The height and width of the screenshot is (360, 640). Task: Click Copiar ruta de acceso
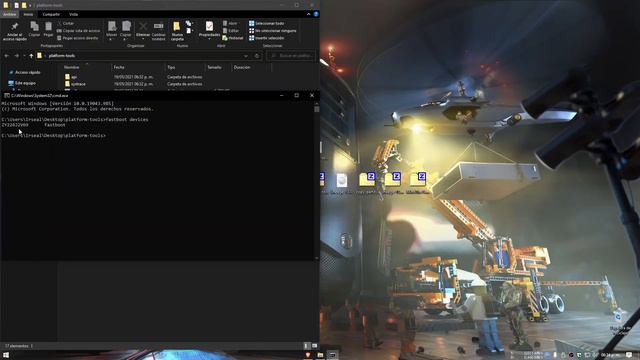pos(78,31)
